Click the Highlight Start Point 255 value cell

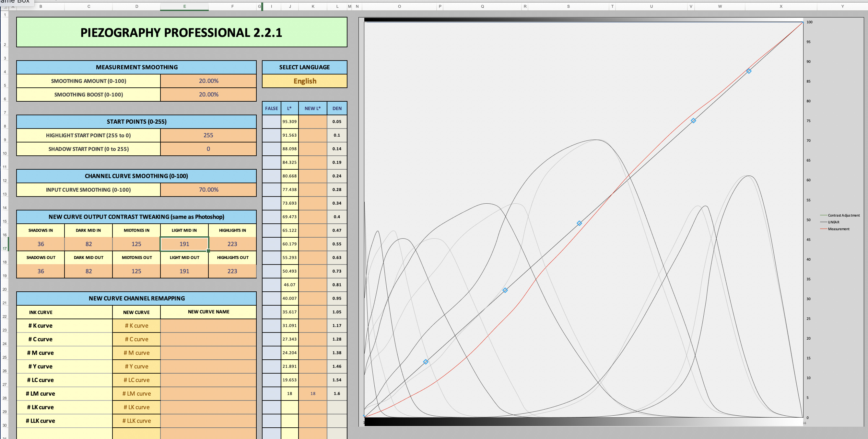[208, 135]
